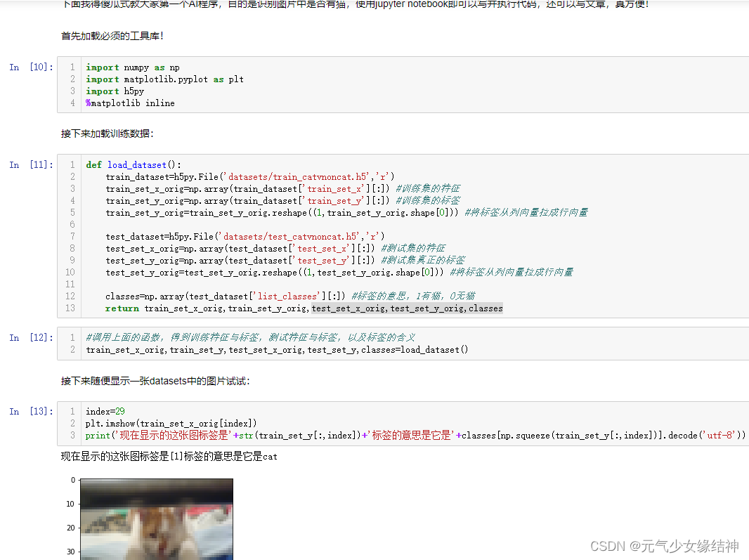Click the comment line in cell 12

point(251,337)
